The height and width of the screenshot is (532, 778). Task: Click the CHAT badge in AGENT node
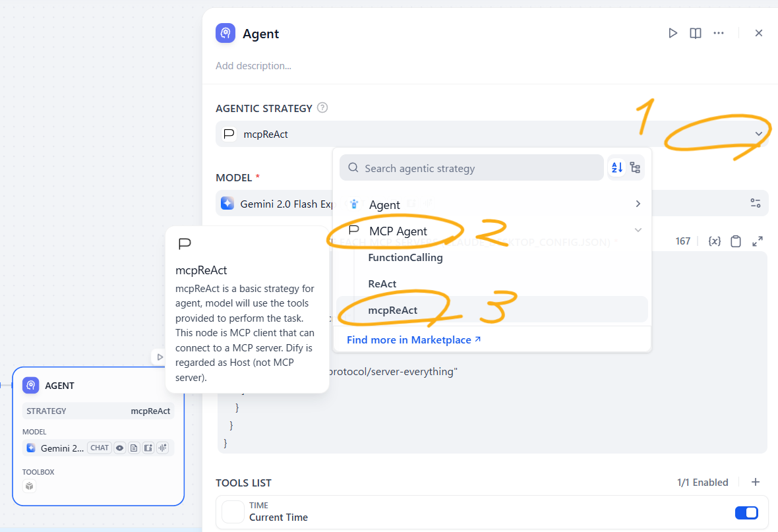(100, 448)
